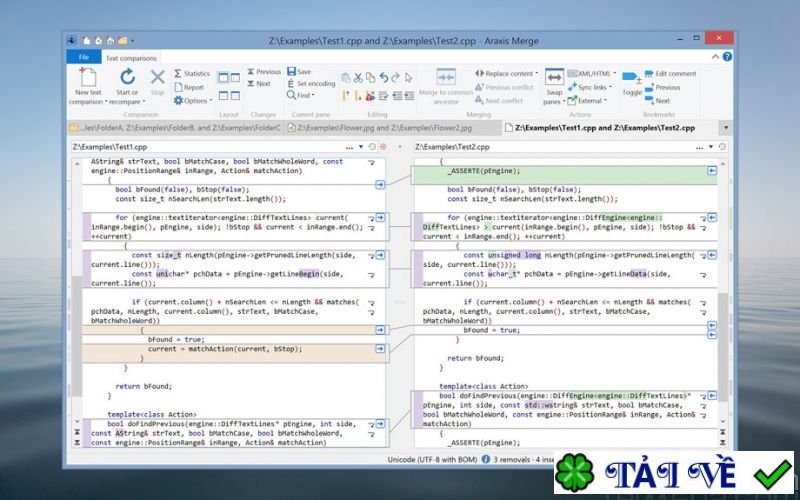The height and width of the screenshot is (500, 800).
Task: Click the Report button
Action: 190,87
